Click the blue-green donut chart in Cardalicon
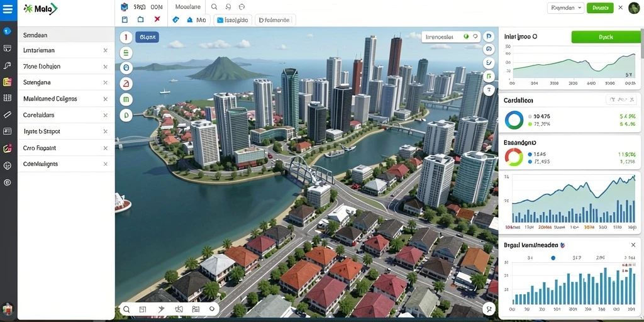Viewport: 644px width, 322px height. click(x=514, y=120)
